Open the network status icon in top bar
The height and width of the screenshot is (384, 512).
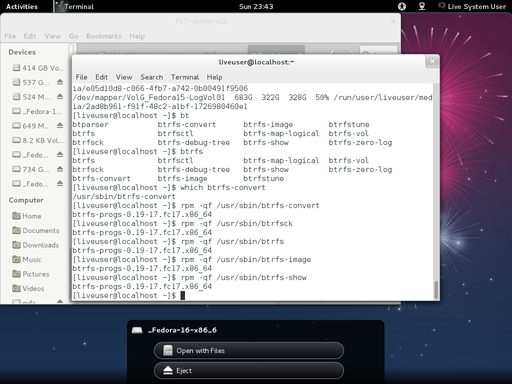coord(422,6)
